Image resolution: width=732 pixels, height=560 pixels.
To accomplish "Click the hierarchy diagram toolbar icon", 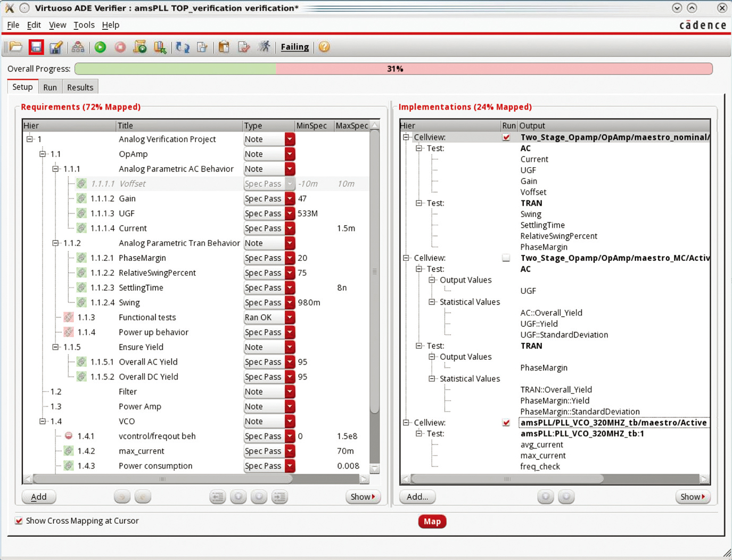I will point(78,47).
